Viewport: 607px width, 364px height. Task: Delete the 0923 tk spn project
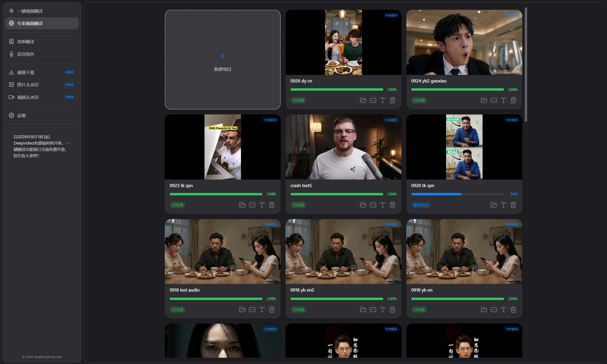272,205
